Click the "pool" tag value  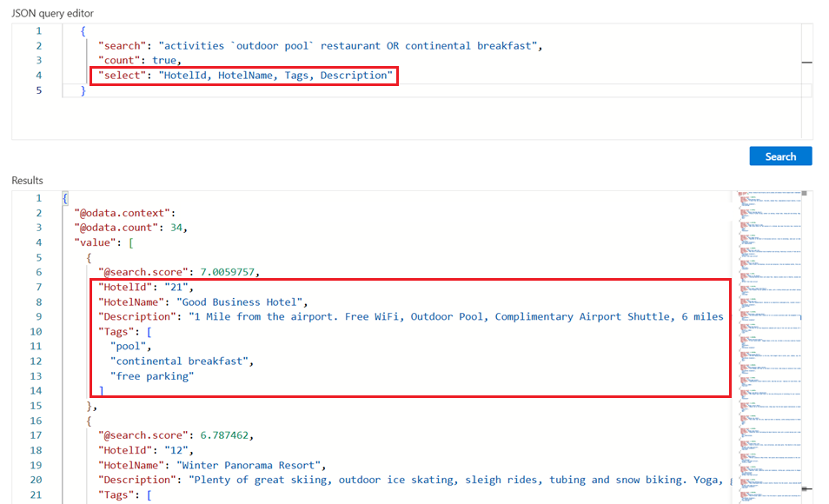click(128, 346)
